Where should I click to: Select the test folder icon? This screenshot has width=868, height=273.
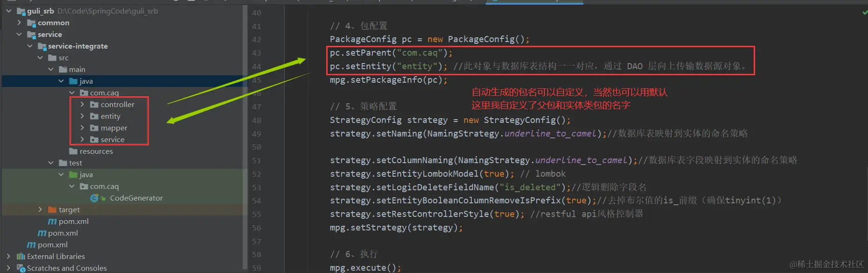tap(63, 163)
